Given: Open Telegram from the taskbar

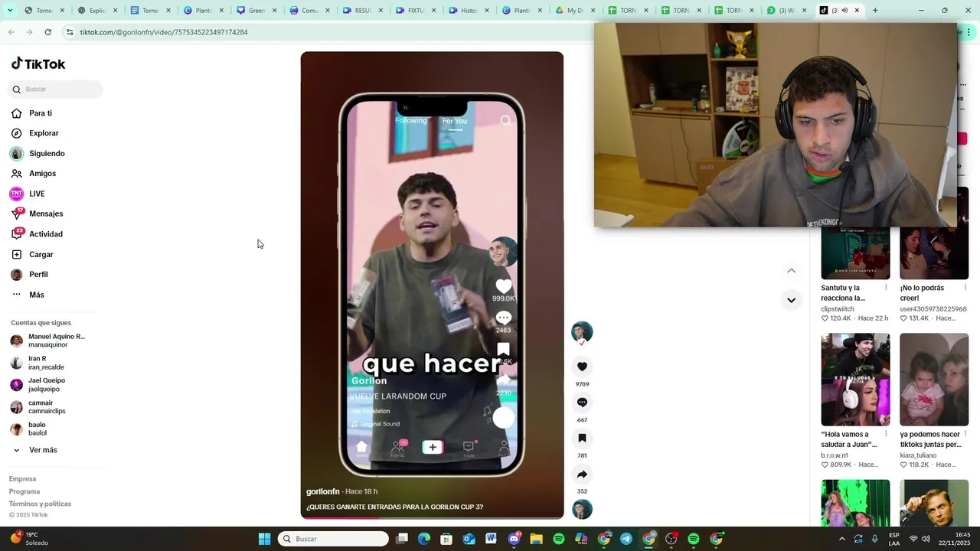Looking at the screenshot, I should click(x=626, y=539).
